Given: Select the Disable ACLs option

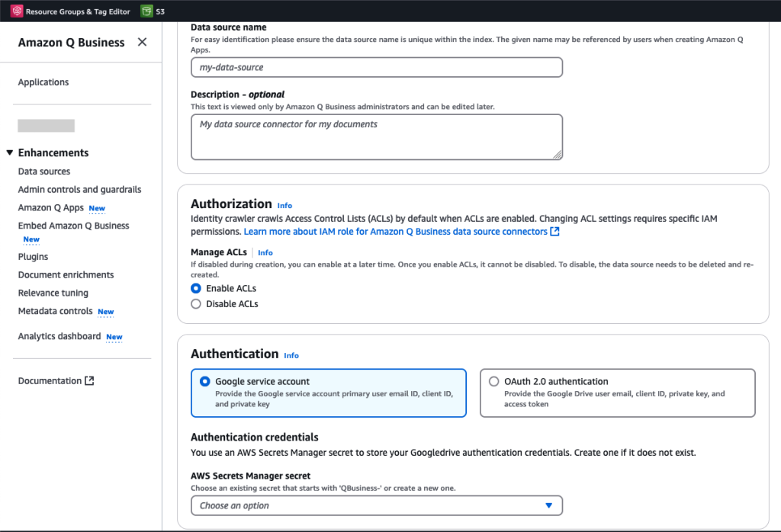Looking at the screenshot, I should (x=197, y=302).
